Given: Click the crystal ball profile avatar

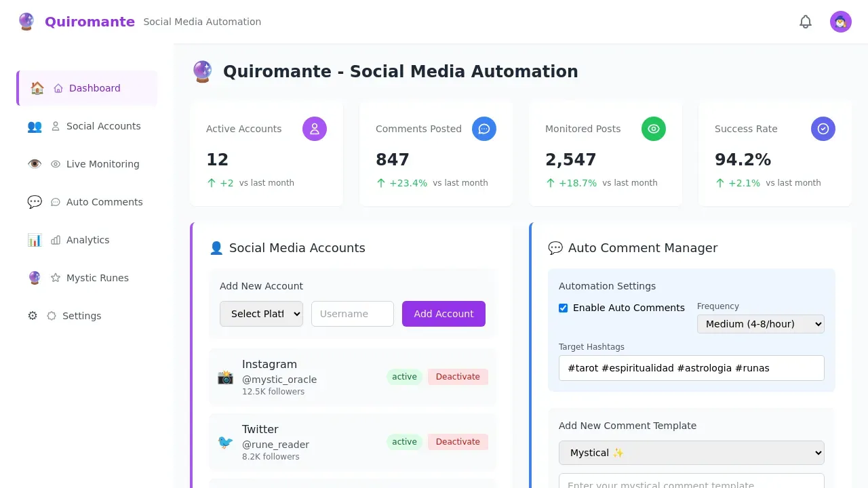Looking at the screenshot, I should point(840,22).
